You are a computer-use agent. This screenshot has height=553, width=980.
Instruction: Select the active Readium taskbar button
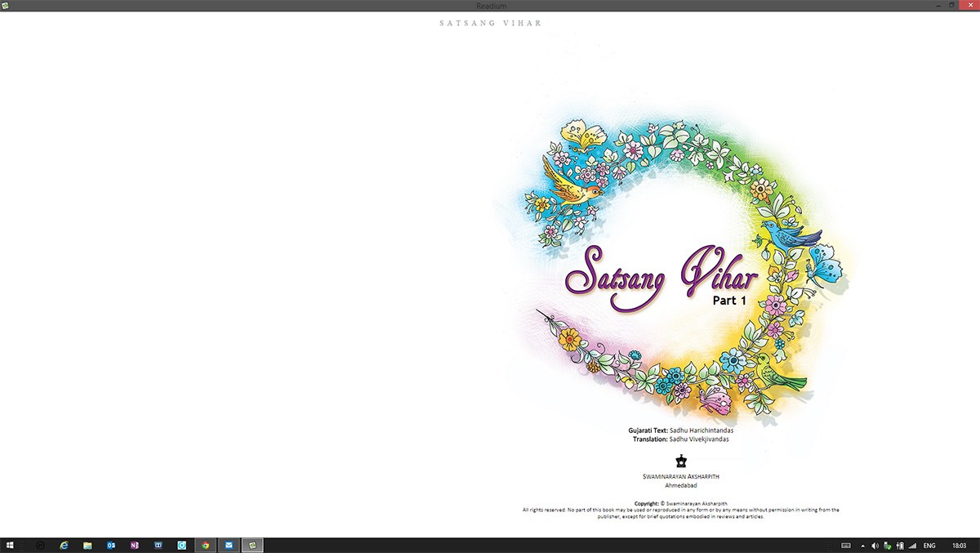pos(252,545)
